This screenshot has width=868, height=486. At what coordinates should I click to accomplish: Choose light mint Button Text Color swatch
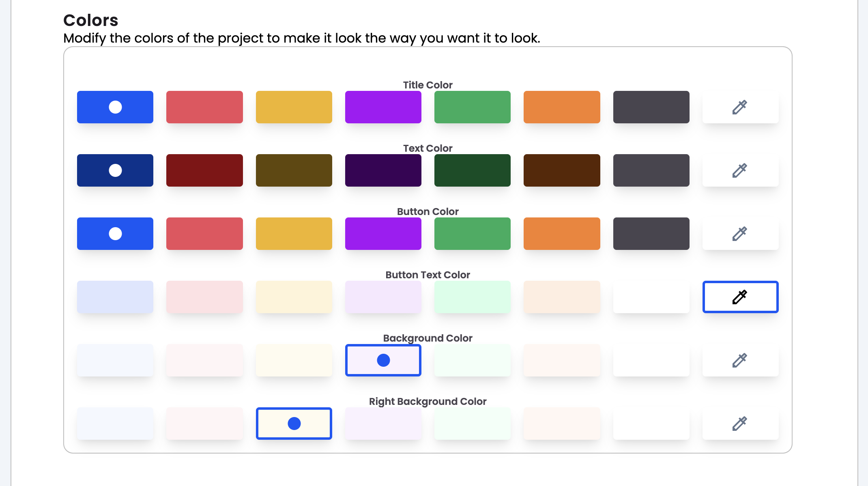tap(472, 297)
